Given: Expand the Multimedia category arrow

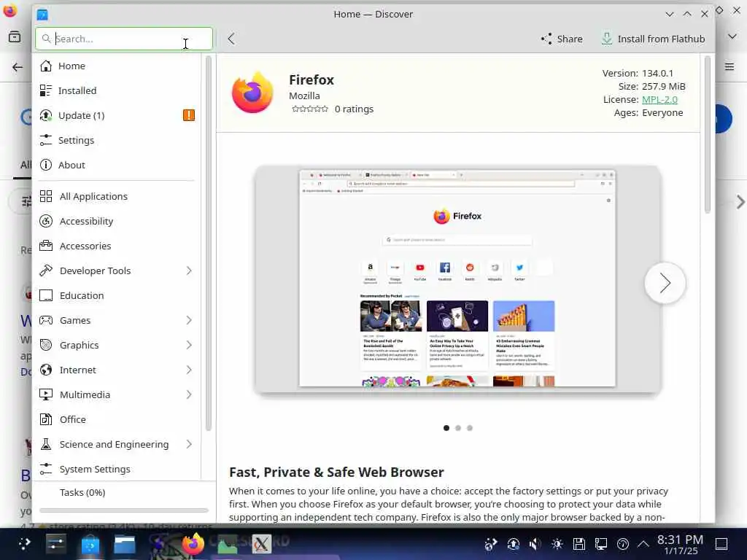Looking at the screenshot, I should coord(189,394).
